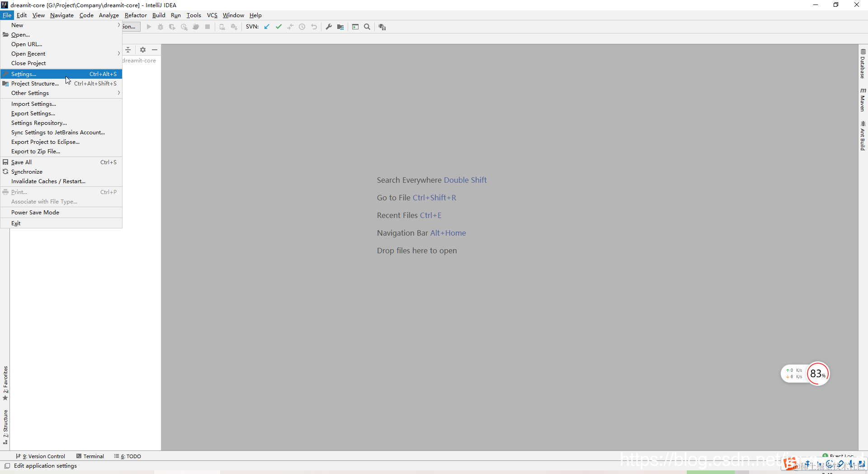This screenshot has width=868, height=474.
Task: Click Close Project in File menu
Action: tap(61, 63)
